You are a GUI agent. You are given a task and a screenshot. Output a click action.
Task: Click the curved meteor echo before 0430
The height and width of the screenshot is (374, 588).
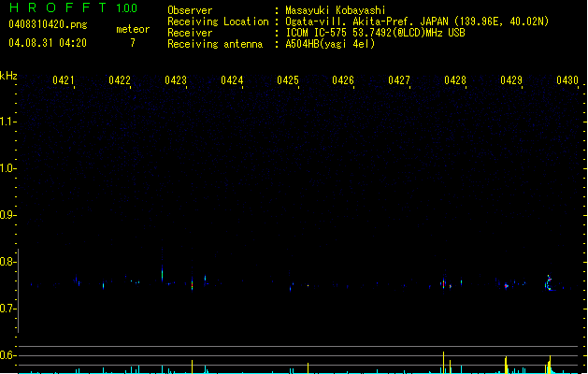click(549, 283)
